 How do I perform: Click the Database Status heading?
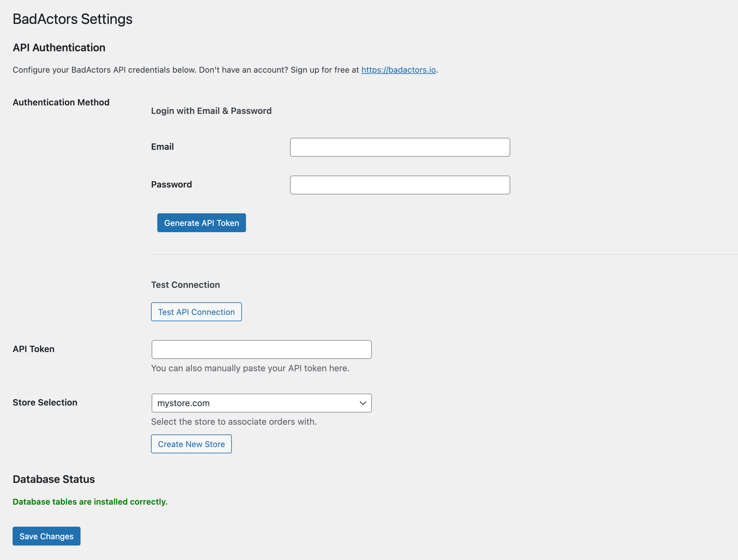click(x=54, y=479)
